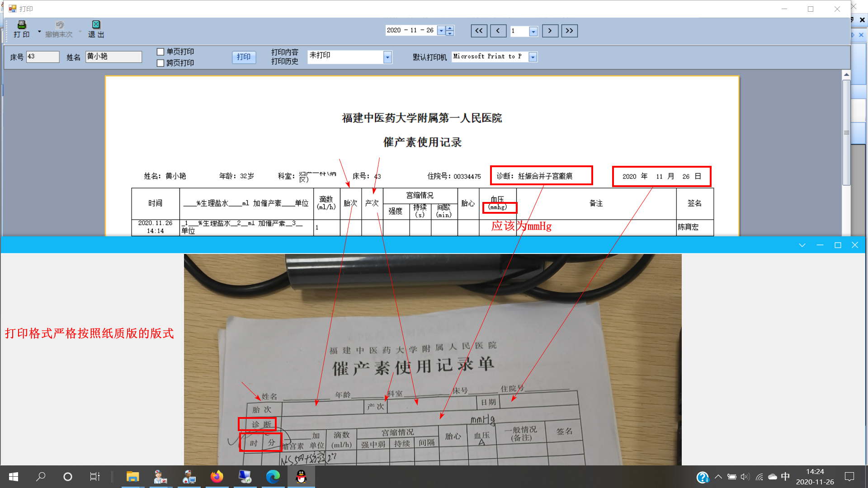Enable the 跨页打印 checkbox
Screen dimensions: 868x488
(x=160, y=63)
